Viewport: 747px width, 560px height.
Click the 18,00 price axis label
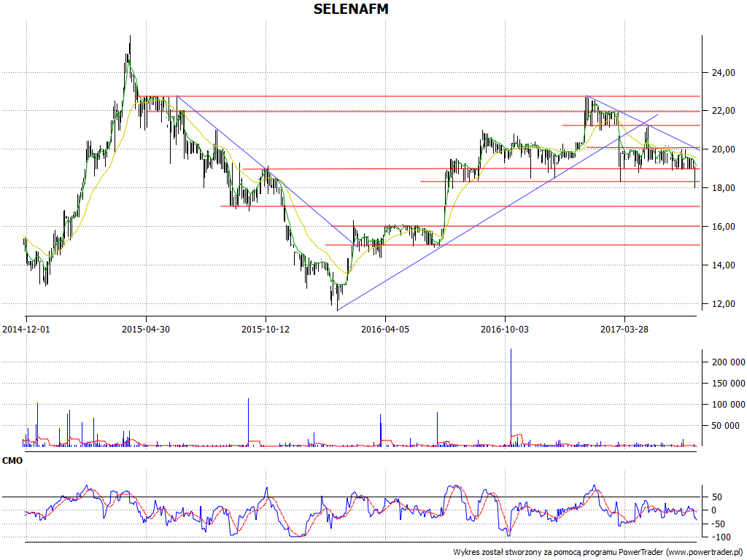(x=724, y=188)
